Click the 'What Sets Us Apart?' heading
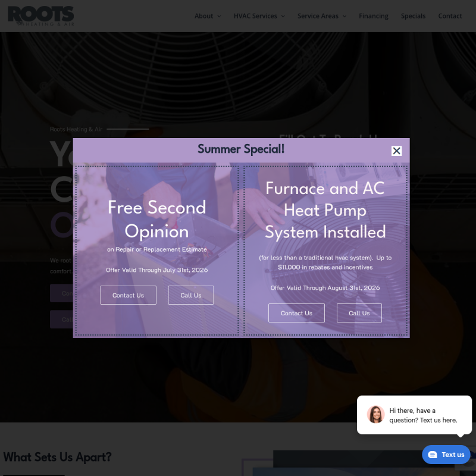This screenshot has height=476, width=476. (x=57, y=457)
